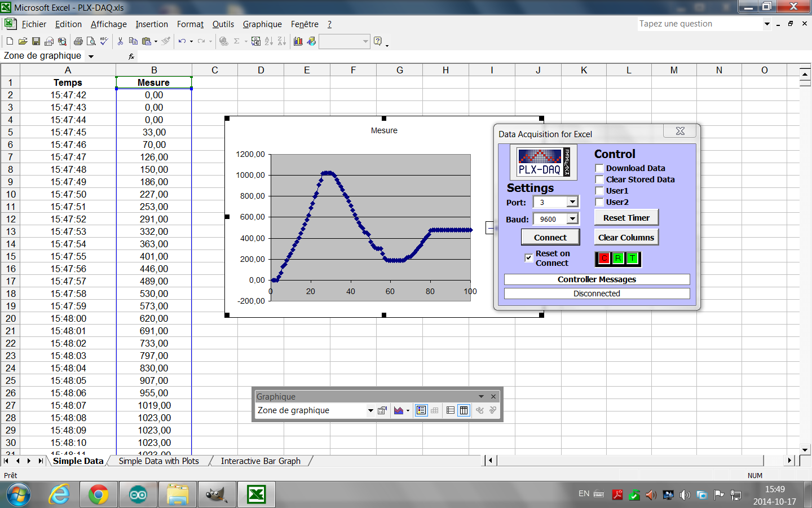Switch to Interactive Bar Graph sheet

pos(261,461)
